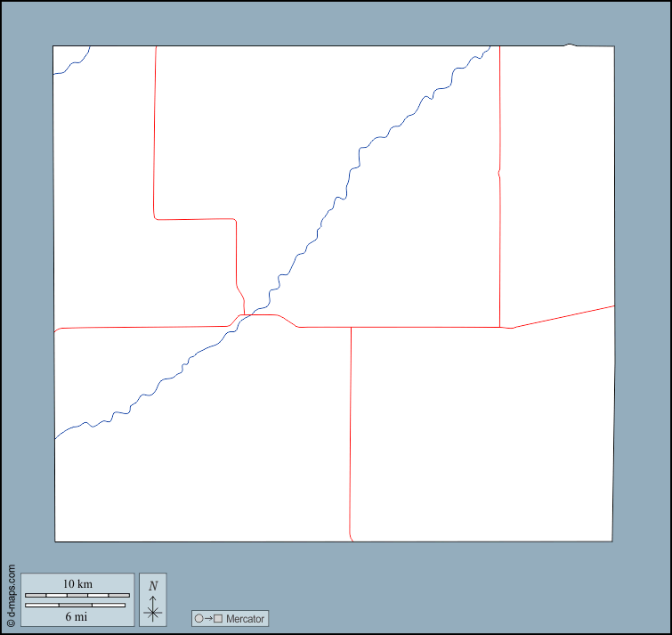The height and width of the screenshot is (635, 672).
Task: Click the river and road crossing at center
Action: pyautogui.click(x=253, y=314)
